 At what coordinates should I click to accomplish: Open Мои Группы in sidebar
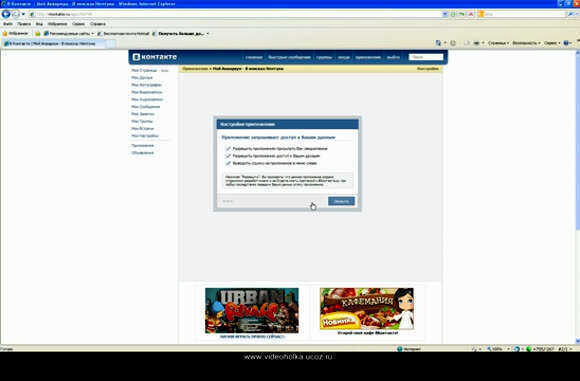coord(142,121)
